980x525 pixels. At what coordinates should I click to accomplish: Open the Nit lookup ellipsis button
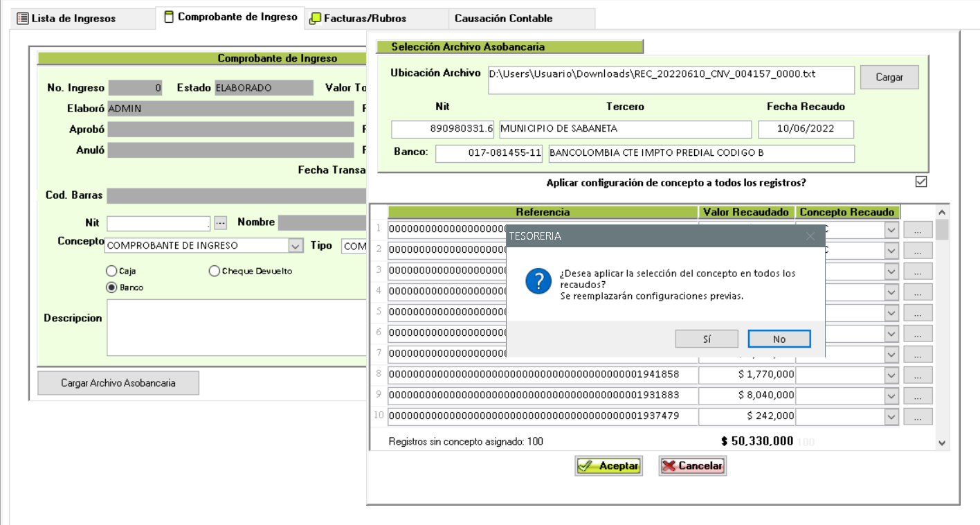coord(220,223)
